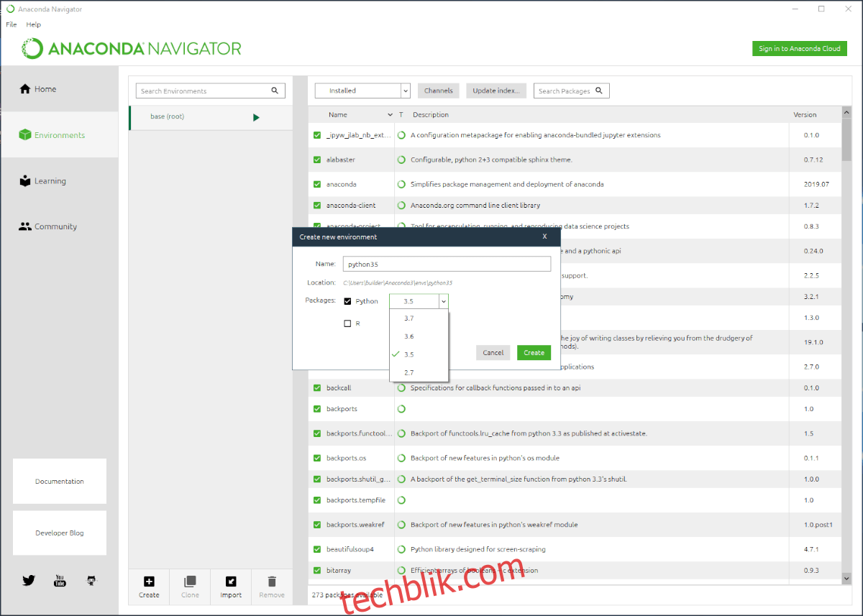Open the GitHub icon link

click(91, 580)
